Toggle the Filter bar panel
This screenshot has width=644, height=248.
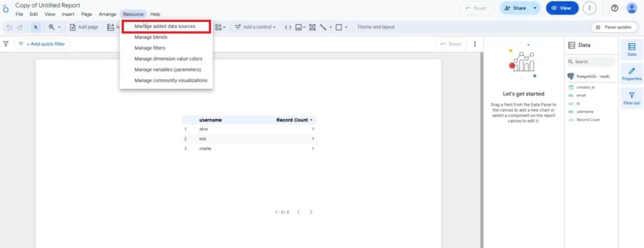pos(632,98)
